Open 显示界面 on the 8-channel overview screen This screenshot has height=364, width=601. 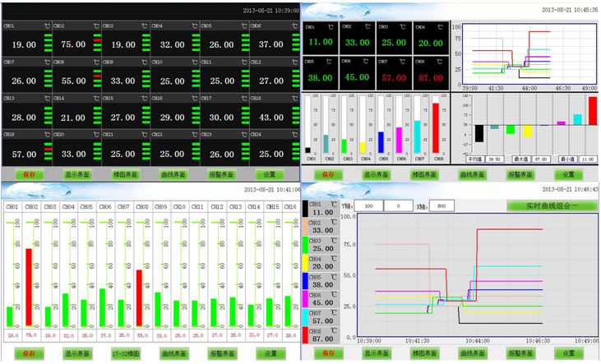377,175
